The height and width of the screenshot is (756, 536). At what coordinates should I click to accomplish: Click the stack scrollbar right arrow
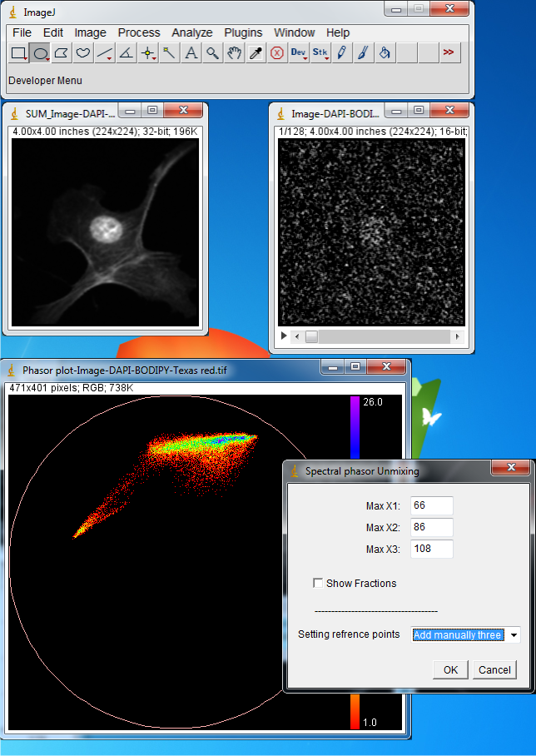pos(458,336)
